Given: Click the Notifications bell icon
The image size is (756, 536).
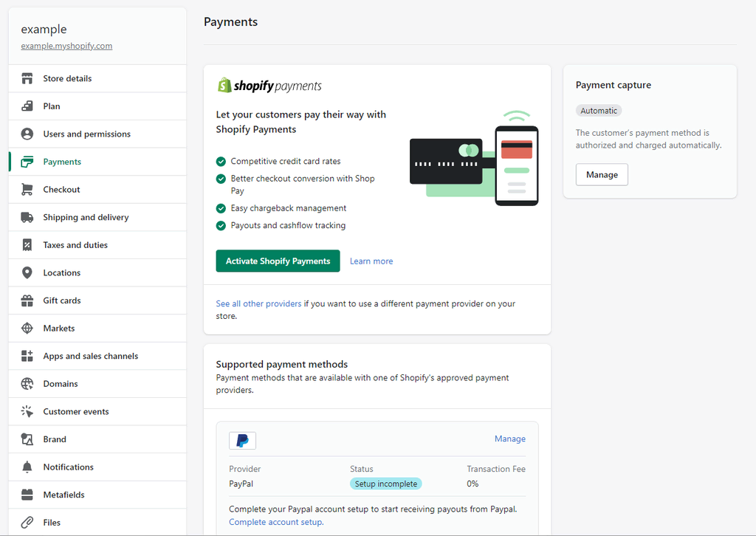Looking at the screenshot, I should pyautogui.click(x=27, y=467).
